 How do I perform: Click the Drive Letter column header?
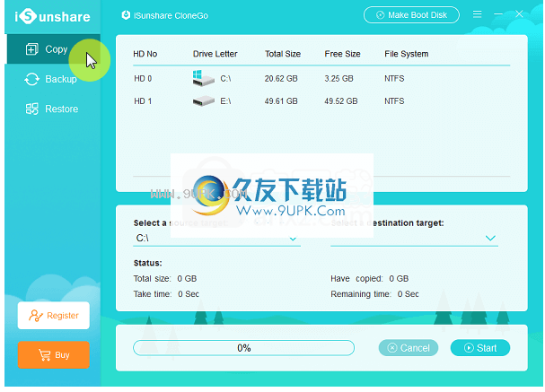pos(215,54)
